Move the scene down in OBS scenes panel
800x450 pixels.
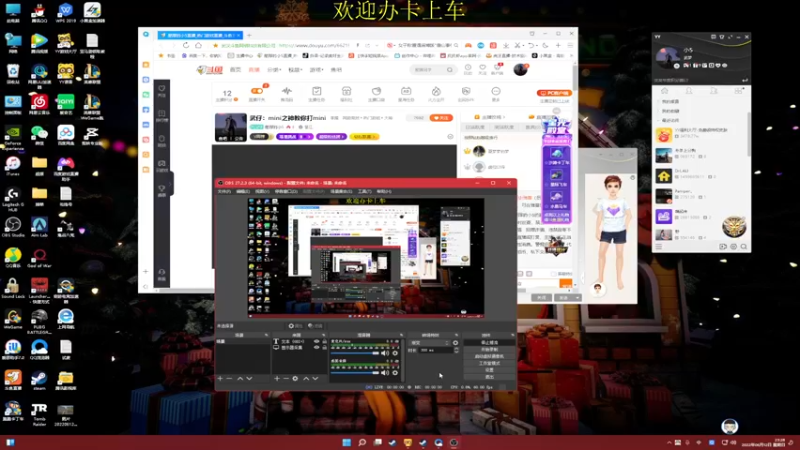tap(249, 379)
